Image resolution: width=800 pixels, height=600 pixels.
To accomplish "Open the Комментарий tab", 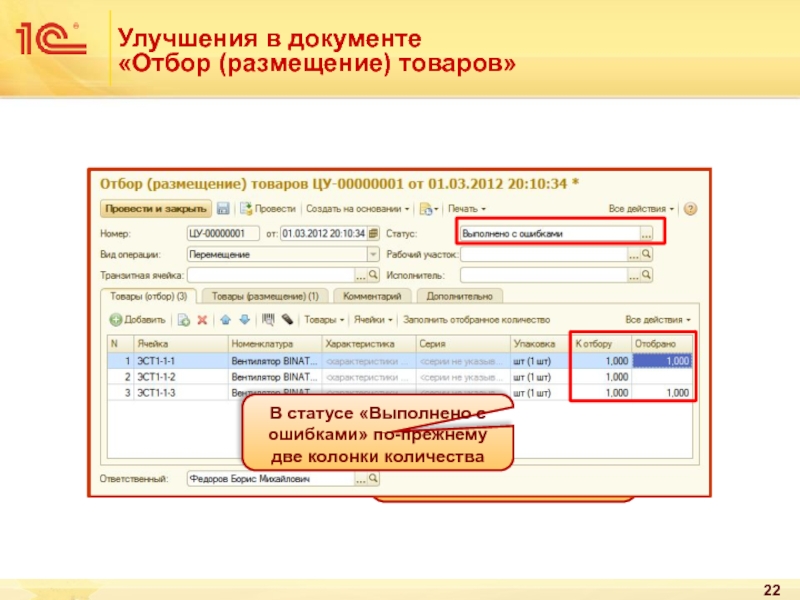I will point(372,296).
